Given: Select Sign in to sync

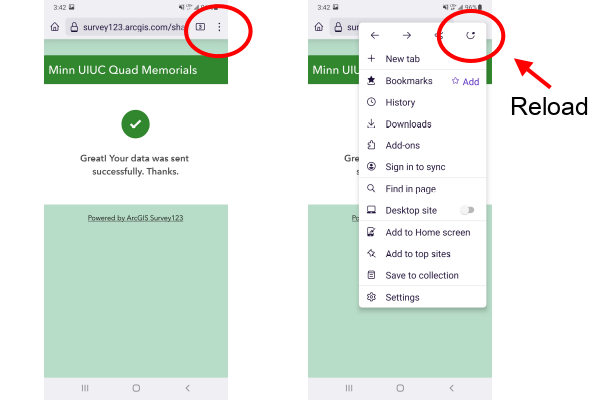Looking at the screenshot, I should [415, 167].
